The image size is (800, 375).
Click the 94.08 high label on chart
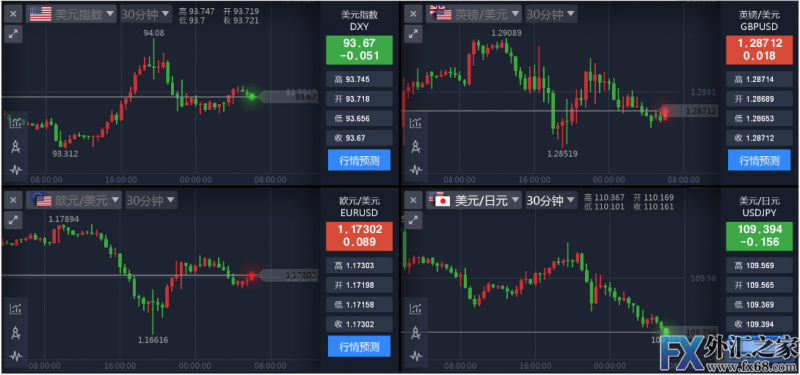pyautogui.click(x=154, y=33)
